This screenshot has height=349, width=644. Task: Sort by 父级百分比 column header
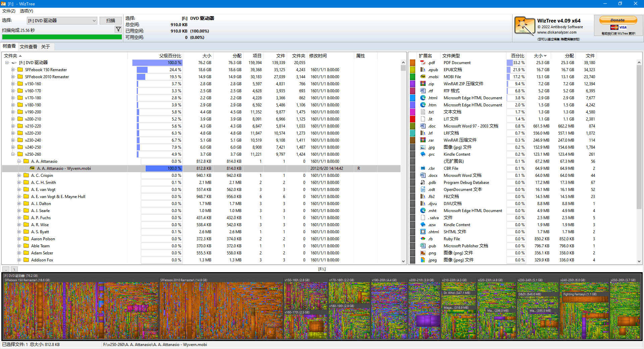[155, 56]
